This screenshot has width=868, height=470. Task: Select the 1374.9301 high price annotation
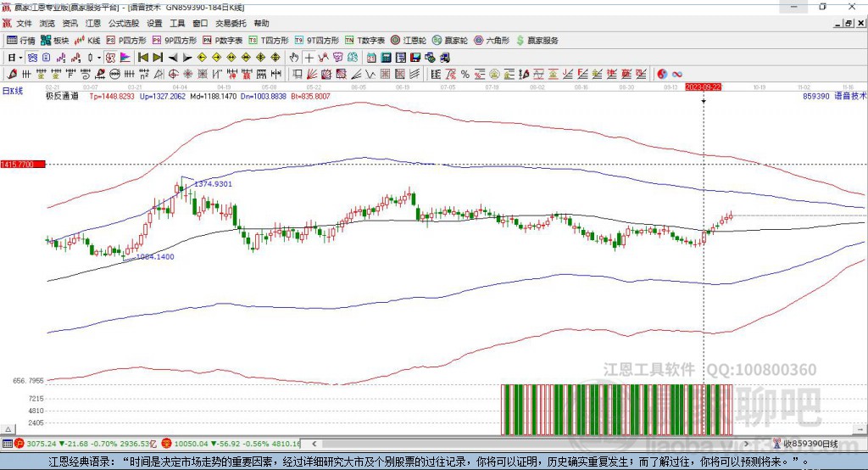213,183
